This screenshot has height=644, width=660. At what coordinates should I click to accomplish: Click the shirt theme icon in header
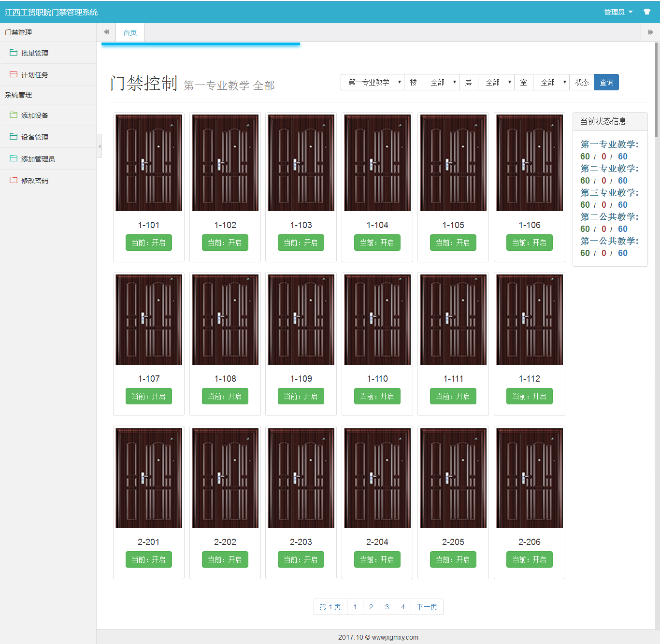(x=646, y=12)
